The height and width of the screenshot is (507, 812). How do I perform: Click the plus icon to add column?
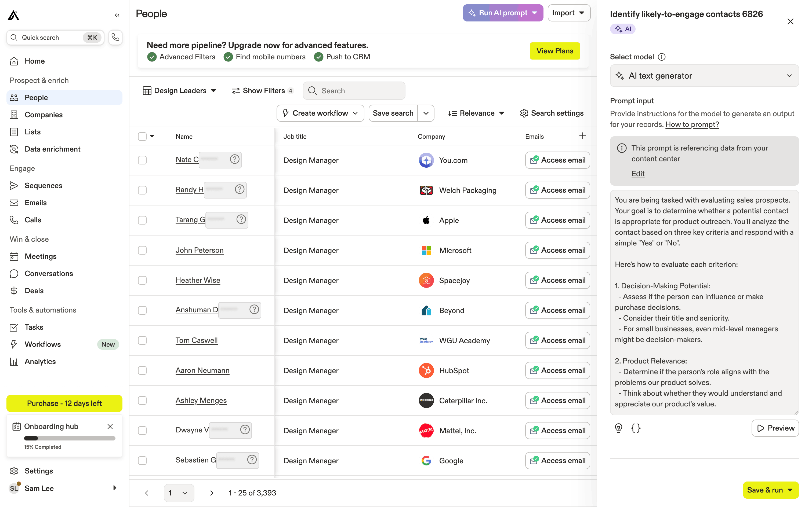(x=582, y=136)
